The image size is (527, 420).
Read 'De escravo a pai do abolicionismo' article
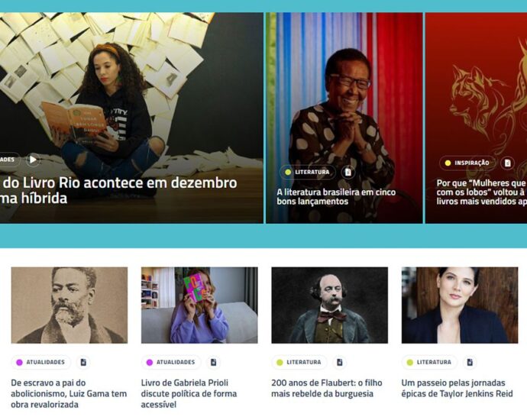click(69, 393)
